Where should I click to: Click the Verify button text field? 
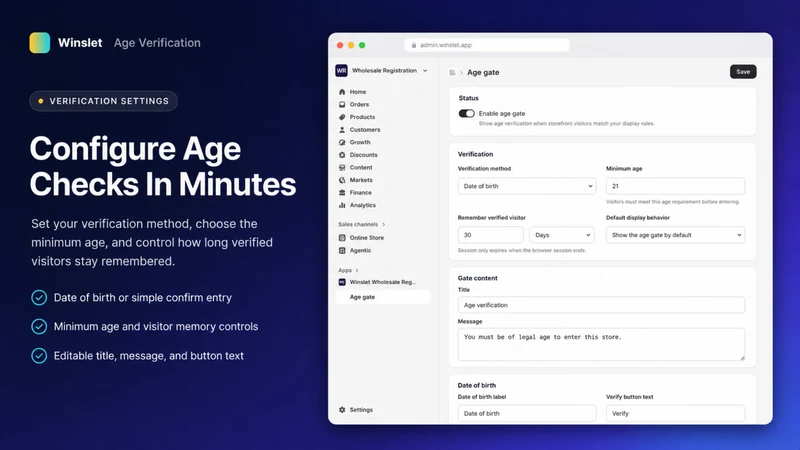tap(676, 413)
